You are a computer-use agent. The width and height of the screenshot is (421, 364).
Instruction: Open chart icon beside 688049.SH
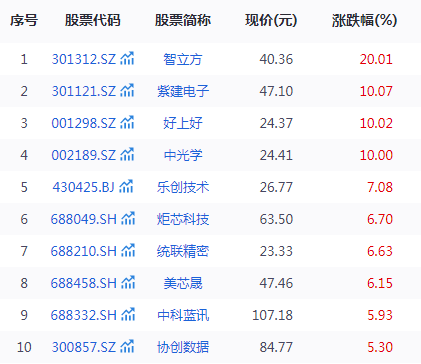128,219
